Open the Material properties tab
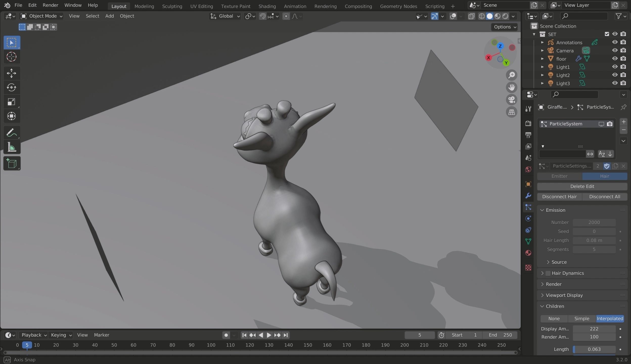This screenshot has height=364, width=631. [528, 253]
